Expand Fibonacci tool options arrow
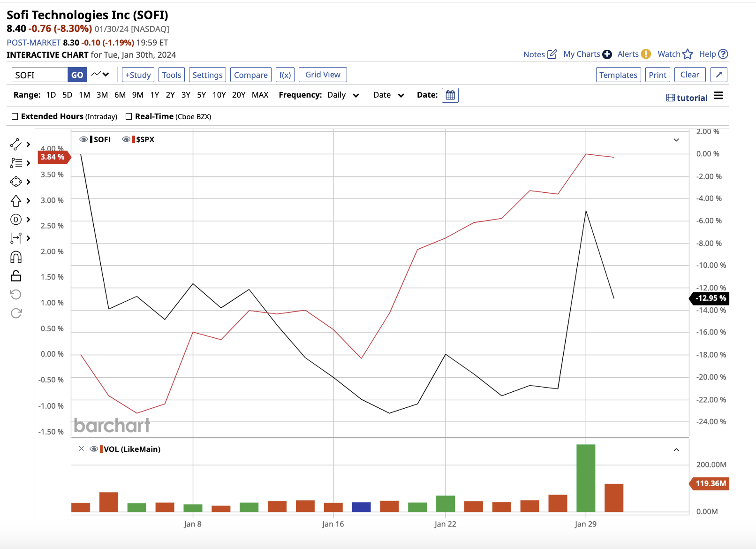The height and width of the screenshot is (549, 756). [x=28, y=163]
